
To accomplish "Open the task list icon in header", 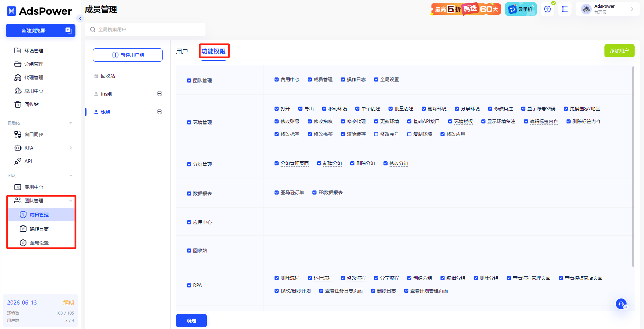I will click(565, 9).
